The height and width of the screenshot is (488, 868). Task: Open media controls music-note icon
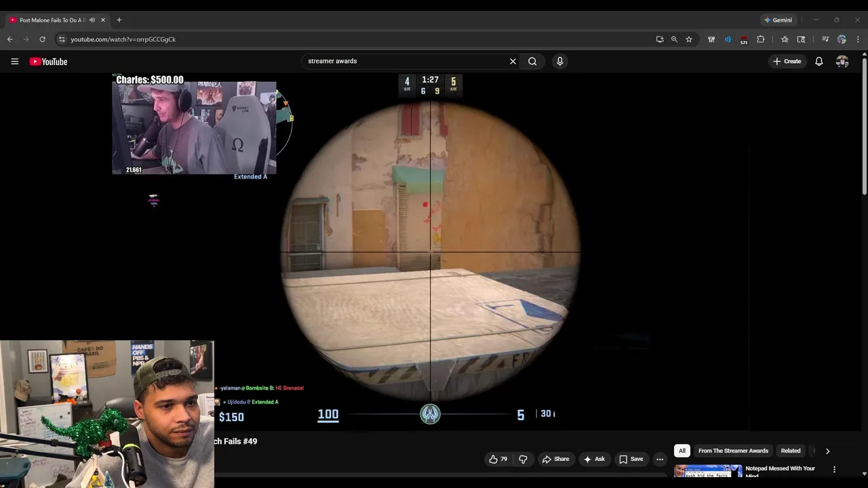825,39
